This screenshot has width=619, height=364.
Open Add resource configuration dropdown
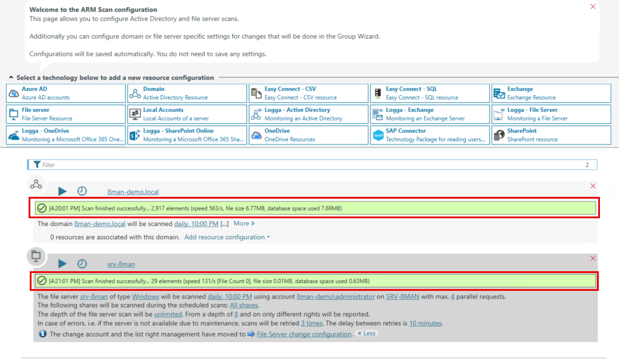pos(227,237)
